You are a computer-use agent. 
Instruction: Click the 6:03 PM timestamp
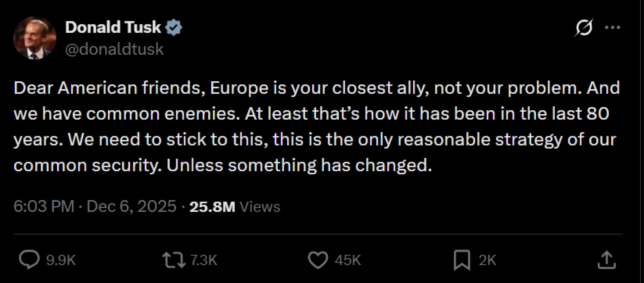pos(44,206)
